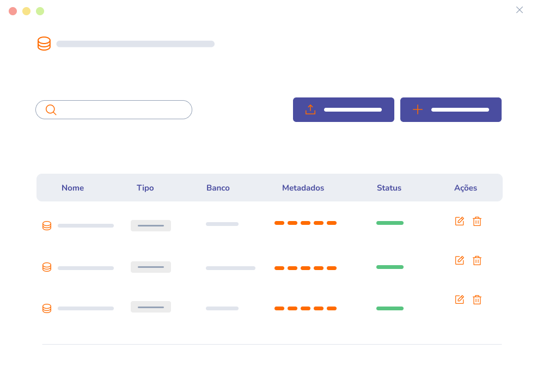Sort by the Tipo column header
The width and height of the screenshot is (537, 392).
(x=145, y=188)
